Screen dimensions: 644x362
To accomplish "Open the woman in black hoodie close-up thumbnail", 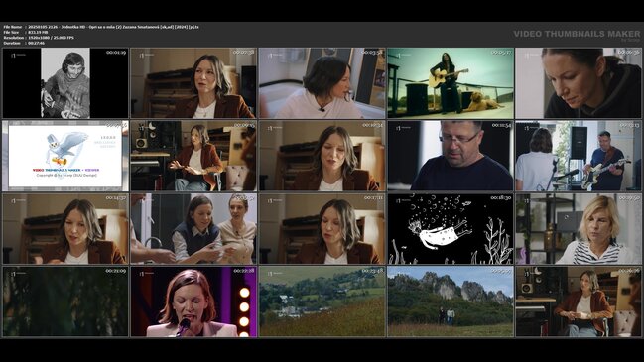I will (x=579, y=83).
